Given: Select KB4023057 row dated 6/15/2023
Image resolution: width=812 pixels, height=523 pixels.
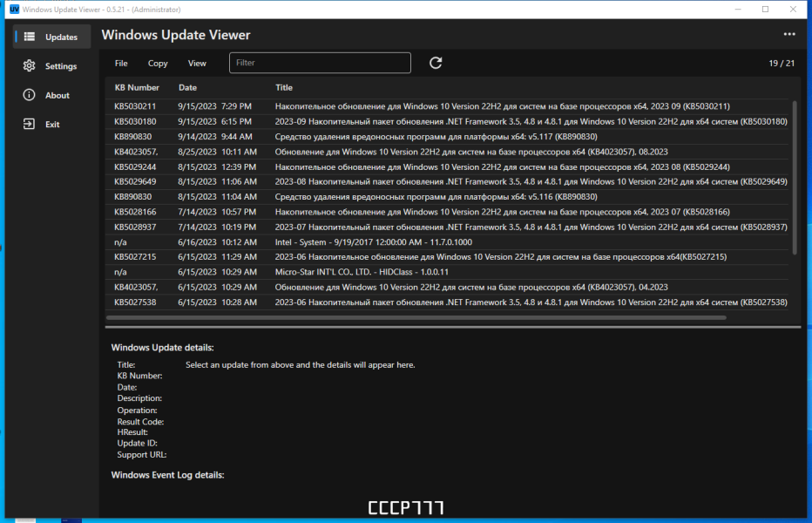Looking at the screenshot, I should click(x=448, y=287).
